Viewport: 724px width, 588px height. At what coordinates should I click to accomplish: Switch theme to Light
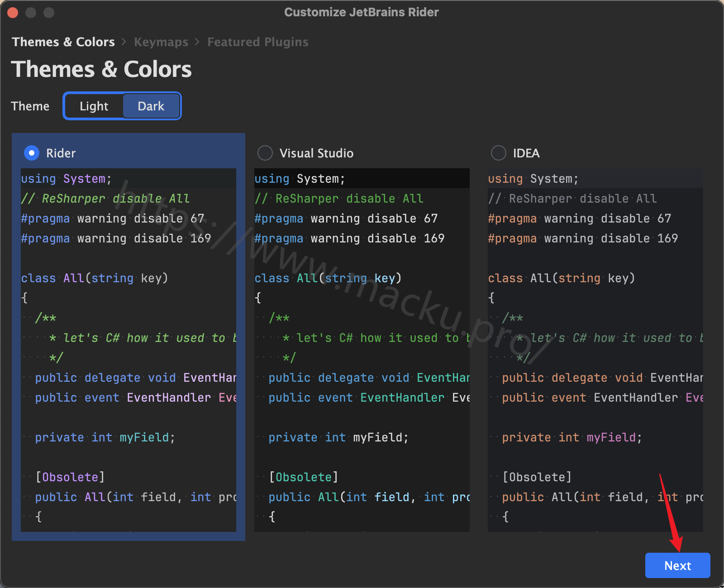tap(94, 106)
